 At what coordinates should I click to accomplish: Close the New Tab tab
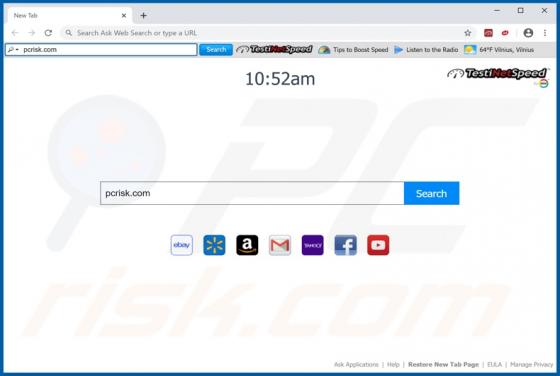124,16
